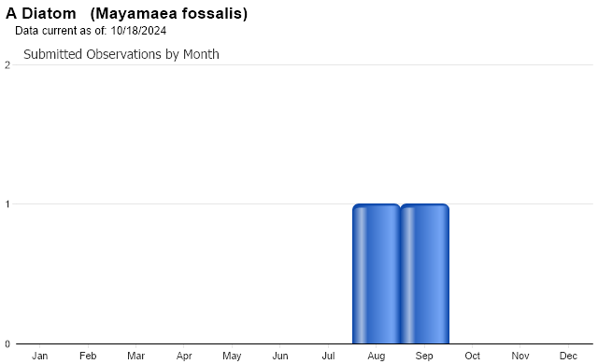Image resolution: width=598 pixels, height=364 pixels.
Task: Click the Jul month axis label
Action: [328, 356]
